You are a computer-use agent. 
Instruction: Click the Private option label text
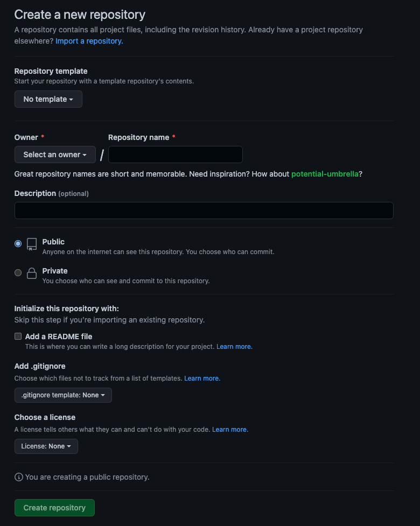coord(55,271)
